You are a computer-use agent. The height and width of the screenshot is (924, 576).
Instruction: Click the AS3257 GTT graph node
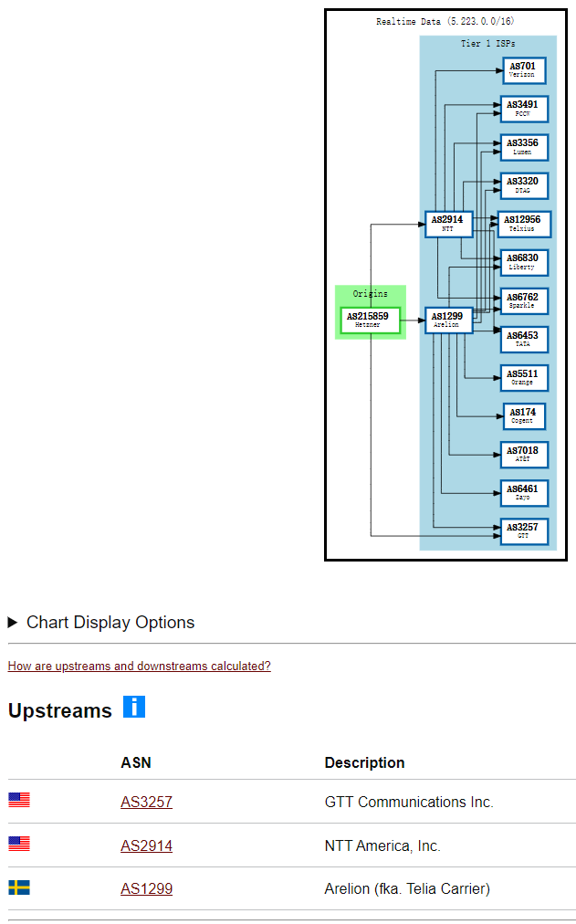pyautogui.click(x=524, y=531)
